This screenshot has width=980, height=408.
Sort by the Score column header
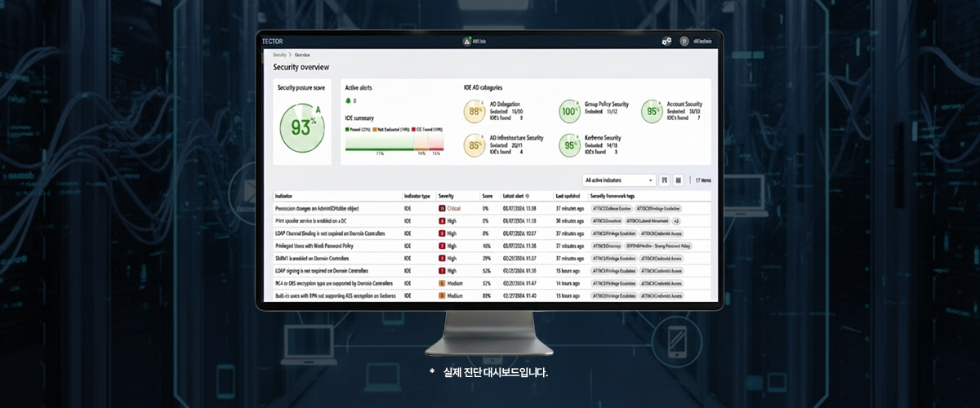[487, 197]
